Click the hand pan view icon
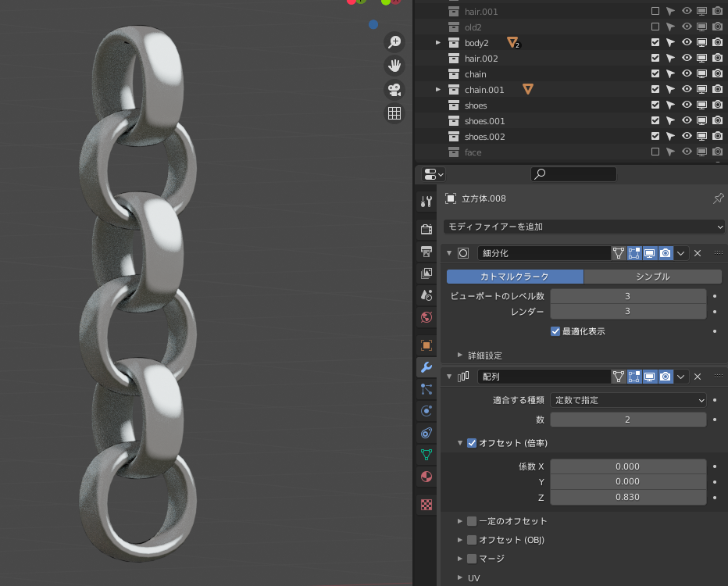 click(394, 66)
